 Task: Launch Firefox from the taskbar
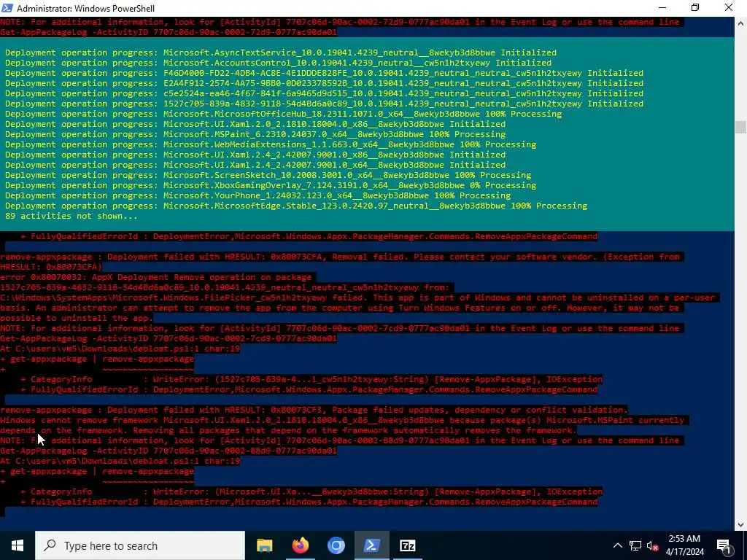click(300, 545)
